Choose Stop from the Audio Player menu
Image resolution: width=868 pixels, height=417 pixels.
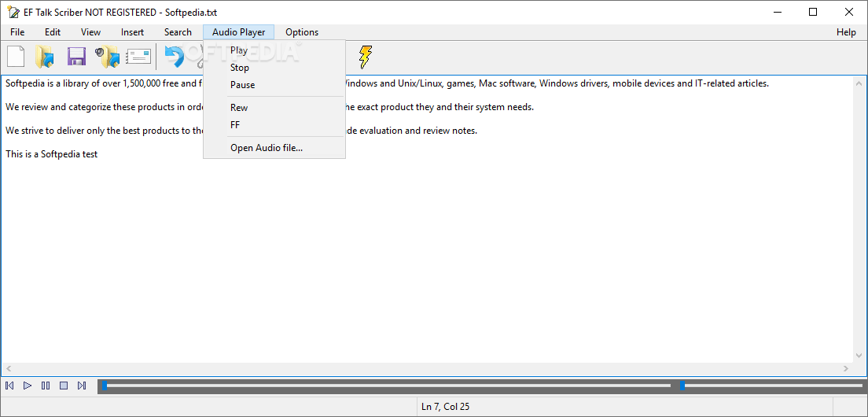click(274, 68)
